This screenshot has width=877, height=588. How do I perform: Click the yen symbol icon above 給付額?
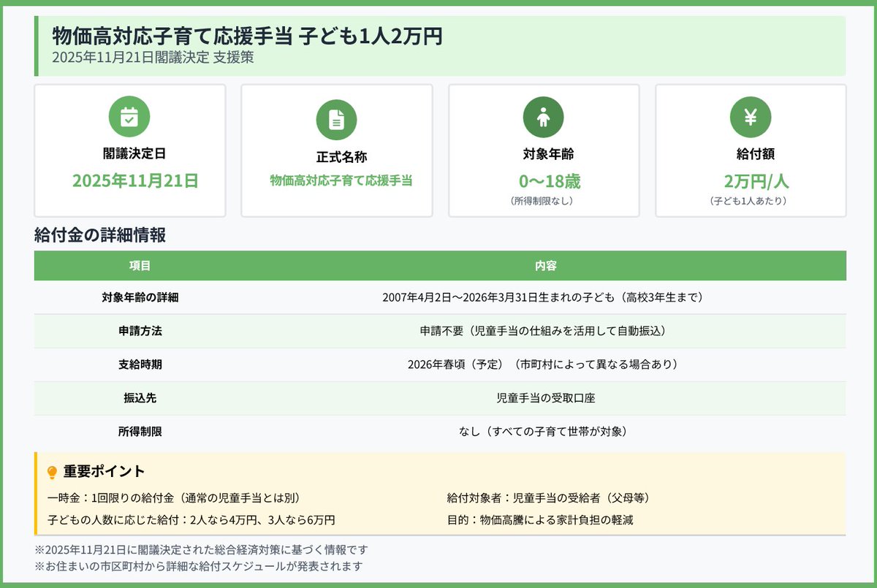[751, 116]
